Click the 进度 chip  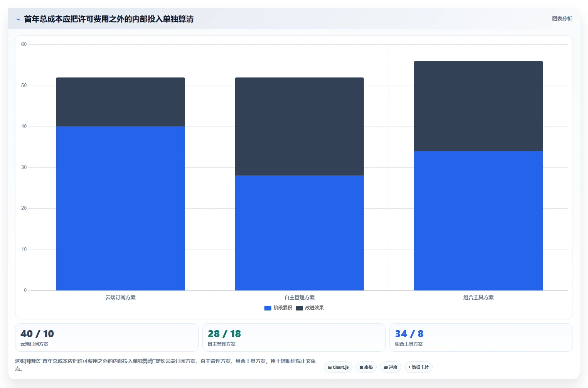click(x=391, y=367)
